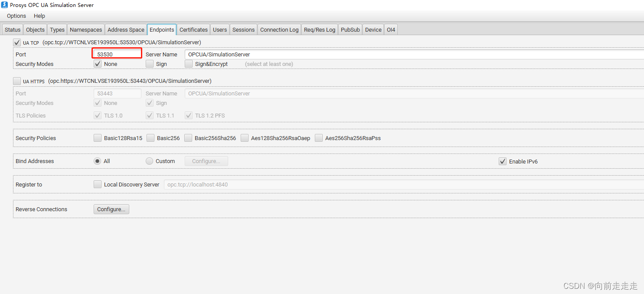Click the UA HTTPS Server Name field
The image size is (644, 294).
[414, 93]
